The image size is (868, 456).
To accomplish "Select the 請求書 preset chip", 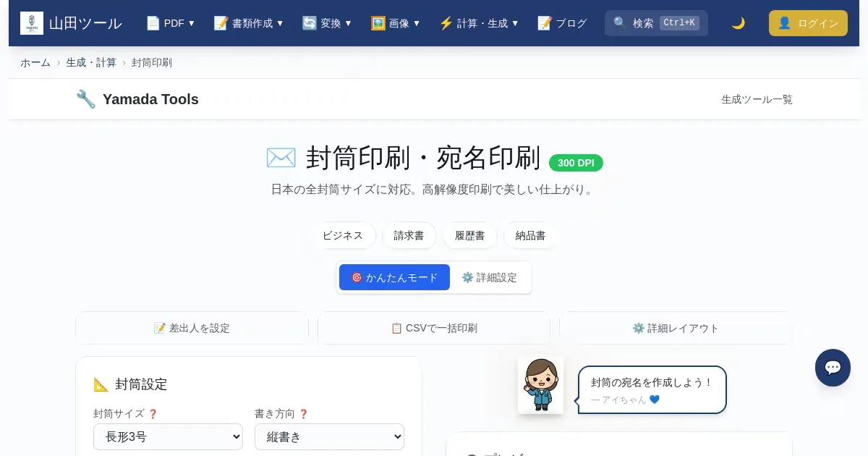I will point(409,235).
